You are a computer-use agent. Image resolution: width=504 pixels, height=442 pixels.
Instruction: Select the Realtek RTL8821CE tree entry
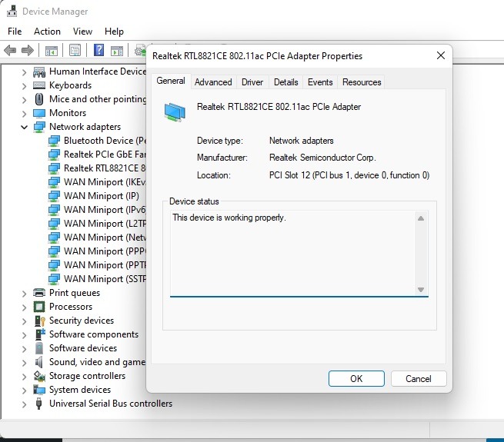click(x=105, y=168)
